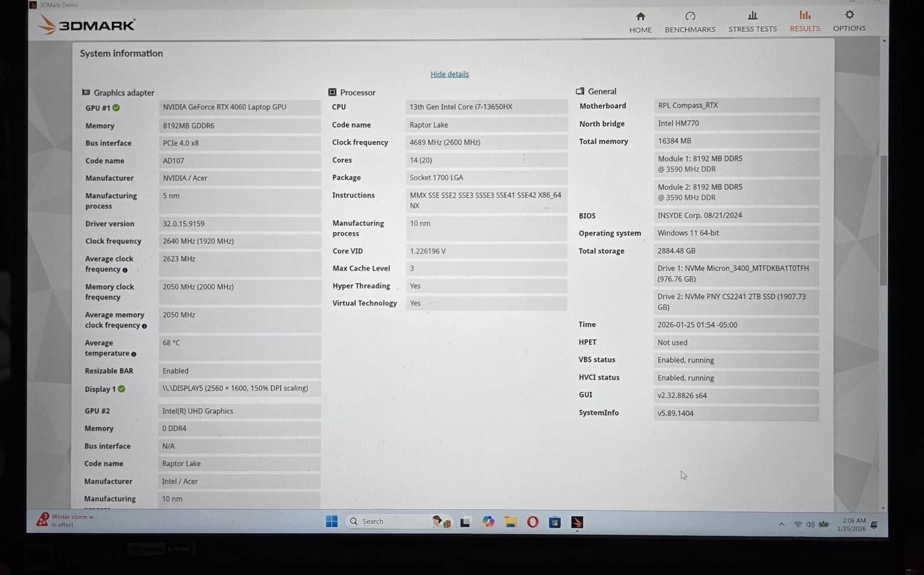Launch Copilot from taskbar
Image resolution: width=924 pixels, height=575 pixels.
point(489,522)
